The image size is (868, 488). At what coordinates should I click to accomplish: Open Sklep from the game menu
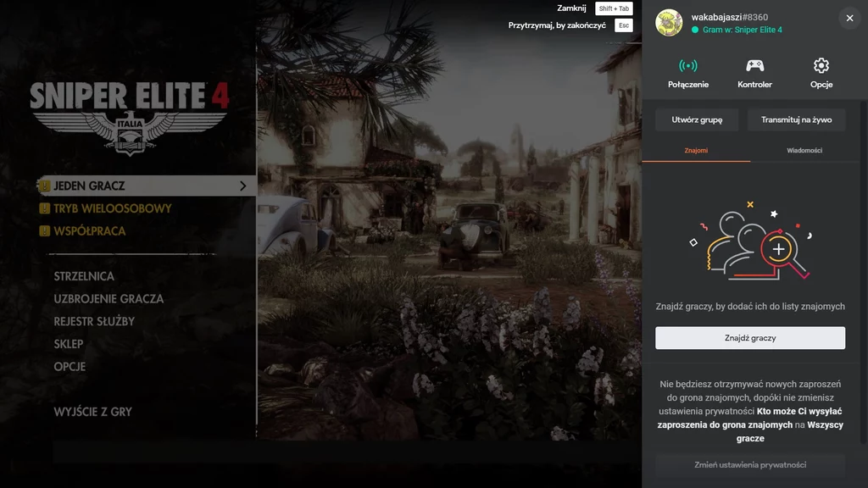[x=68, y=344]
